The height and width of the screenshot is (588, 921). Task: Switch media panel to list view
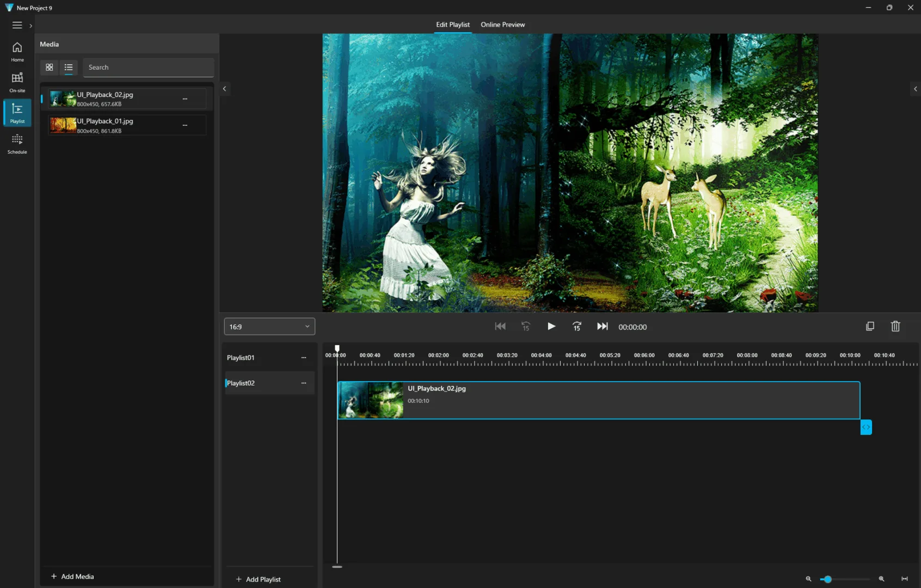coord(69,67)
